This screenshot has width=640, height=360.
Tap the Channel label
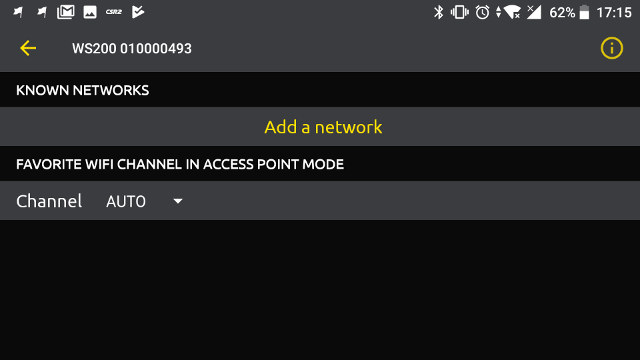tap(49, 201)
